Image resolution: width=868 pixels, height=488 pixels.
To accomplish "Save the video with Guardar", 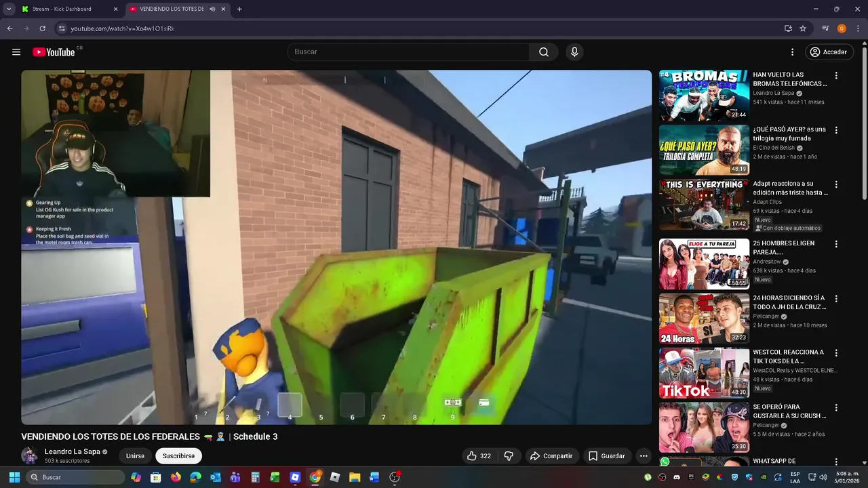I will point(607,456).
